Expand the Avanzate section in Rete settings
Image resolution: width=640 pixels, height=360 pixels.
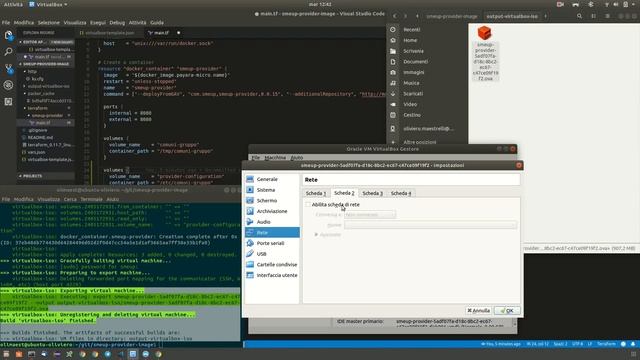click(328, 235)
